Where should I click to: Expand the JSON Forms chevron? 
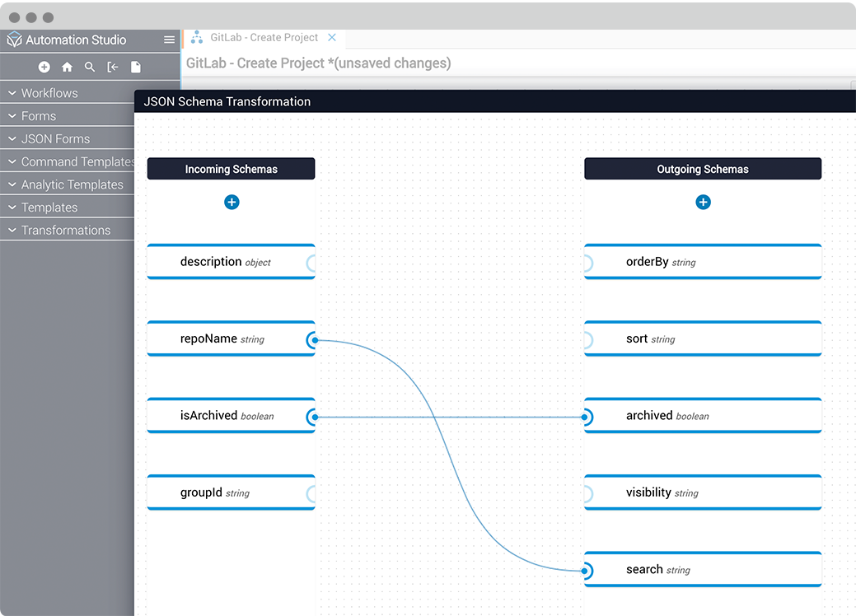point(12,139)
